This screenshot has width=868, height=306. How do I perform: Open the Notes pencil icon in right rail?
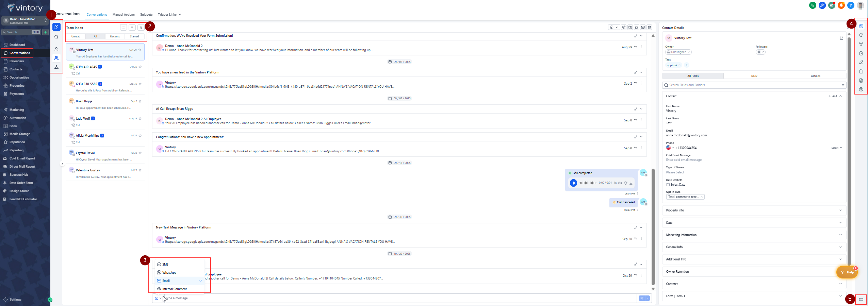coord(861,63)
